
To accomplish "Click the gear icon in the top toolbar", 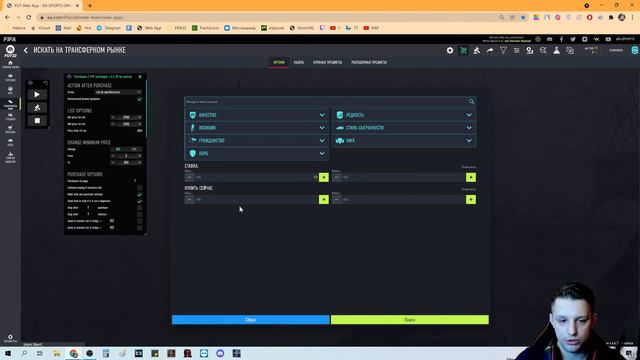I will [x=450, y=50].
